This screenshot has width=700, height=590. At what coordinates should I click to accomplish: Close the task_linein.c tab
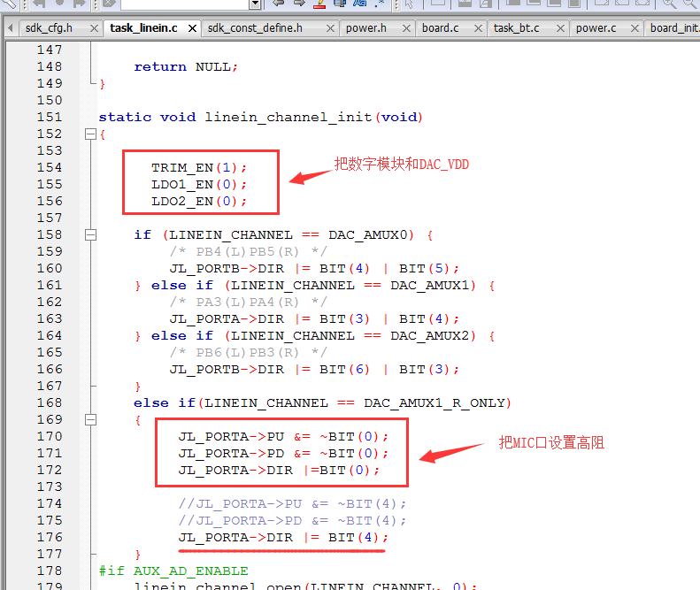click(192, 28)
